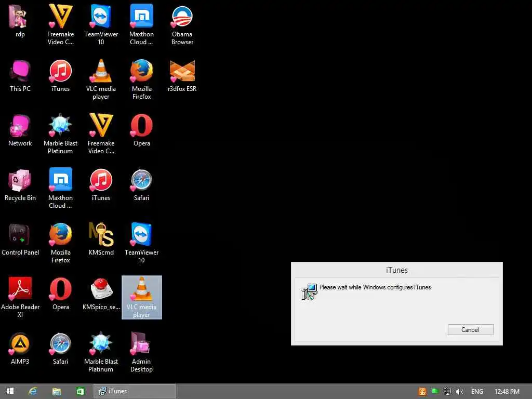Open the green Store icon on taskbar
532x399 pixels.
coord(80,391)
